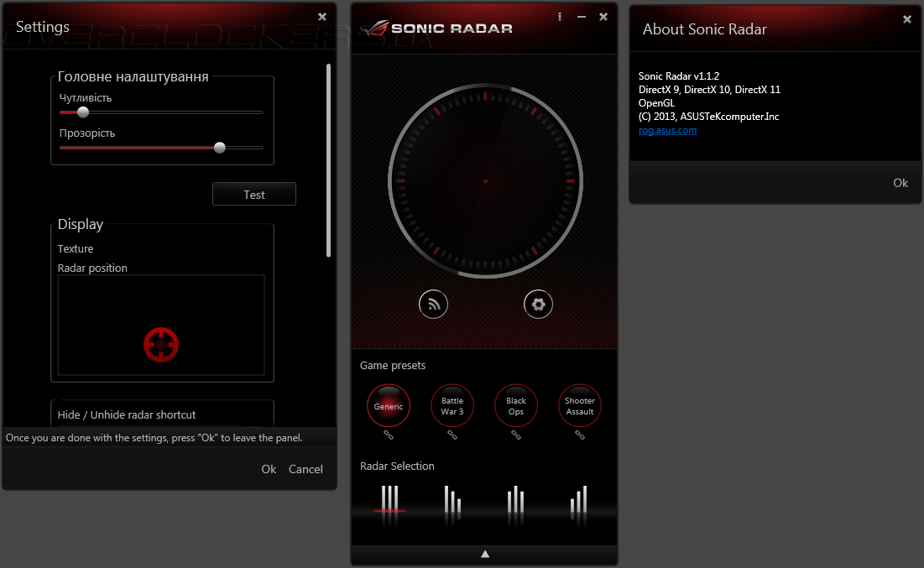Click the red crosshair radar position marker
Image resolution: width=924 pixels, height=568 pixels.
pos(161,345)
